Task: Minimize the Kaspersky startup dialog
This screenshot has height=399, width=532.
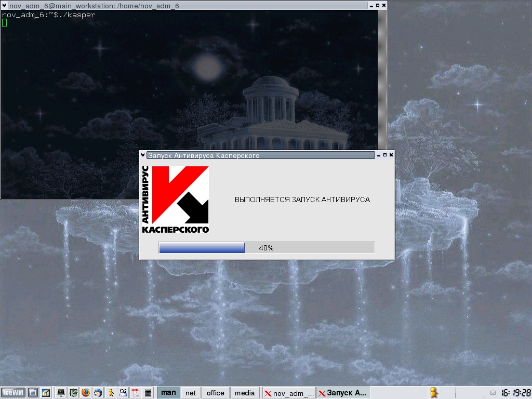Action: 378,155
